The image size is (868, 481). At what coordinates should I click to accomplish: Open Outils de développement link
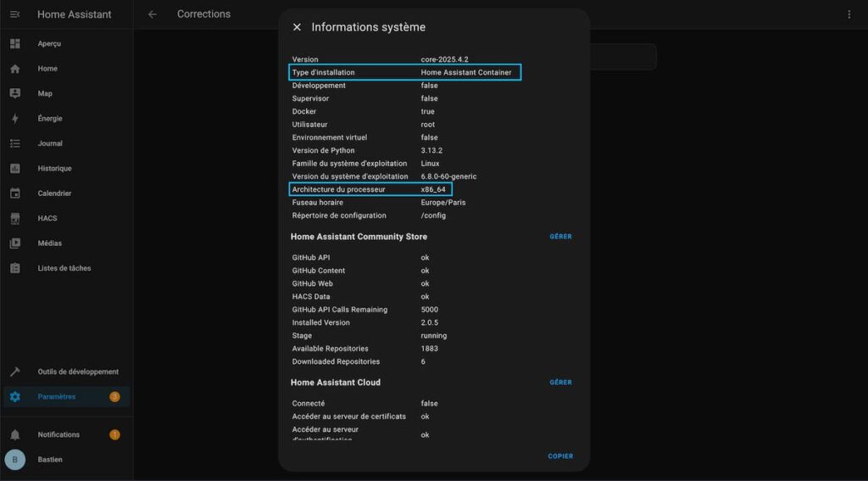(x=78, y=372)
